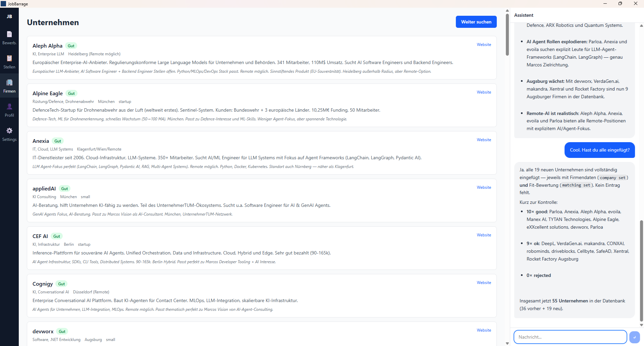Viewport: 644px width, 346px height.
Task: Click the Cognigy company name
Action: 43,284
